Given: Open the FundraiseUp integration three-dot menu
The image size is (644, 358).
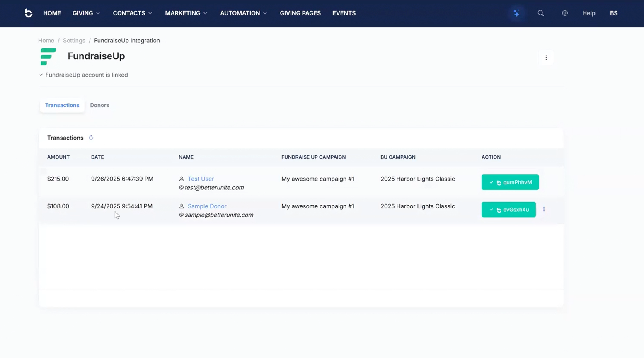Looking at the screenshot, I should tap(546, 58).
